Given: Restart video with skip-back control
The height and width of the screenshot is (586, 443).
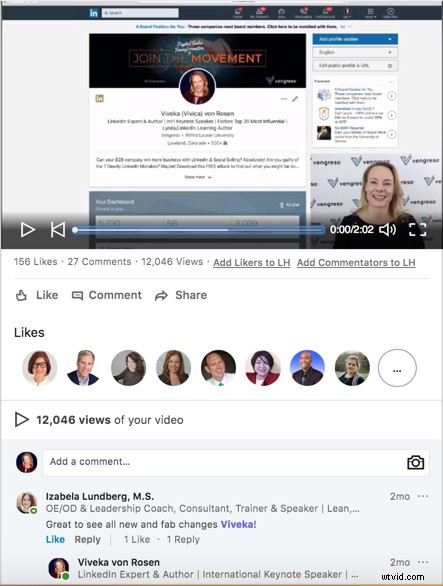Looking at the screenshot, I should 58,229.
